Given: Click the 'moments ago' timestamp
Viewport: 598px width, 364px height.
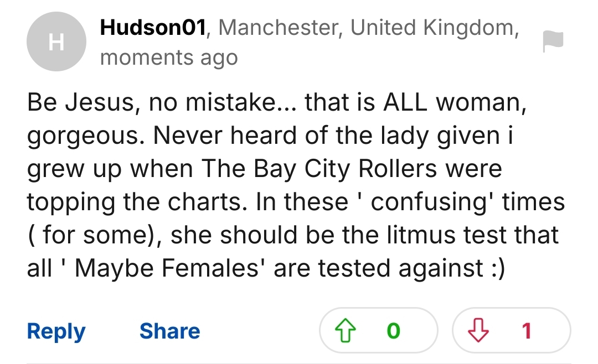Looking at the screenshot, I should point(169,58).
